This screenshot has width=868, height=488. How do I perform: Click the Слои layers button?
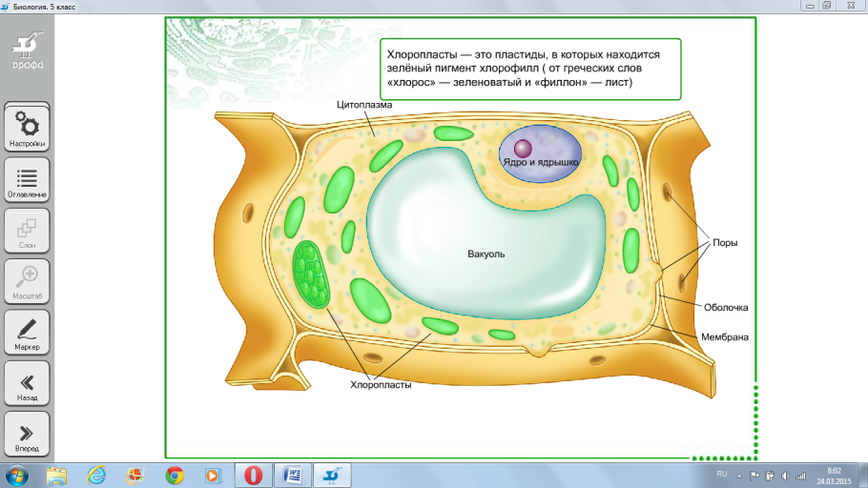pos(28,231)
